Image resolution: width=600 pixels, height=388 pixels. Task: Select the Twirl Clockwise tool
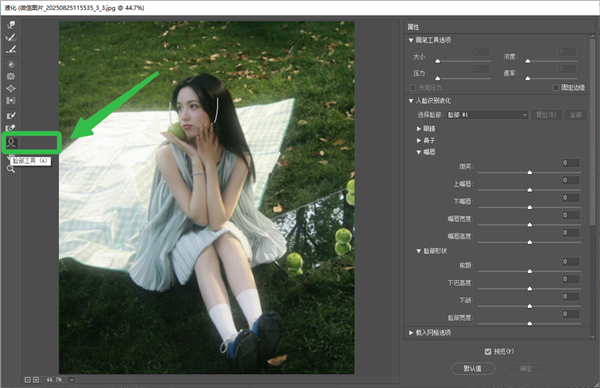tap(11, 64)
